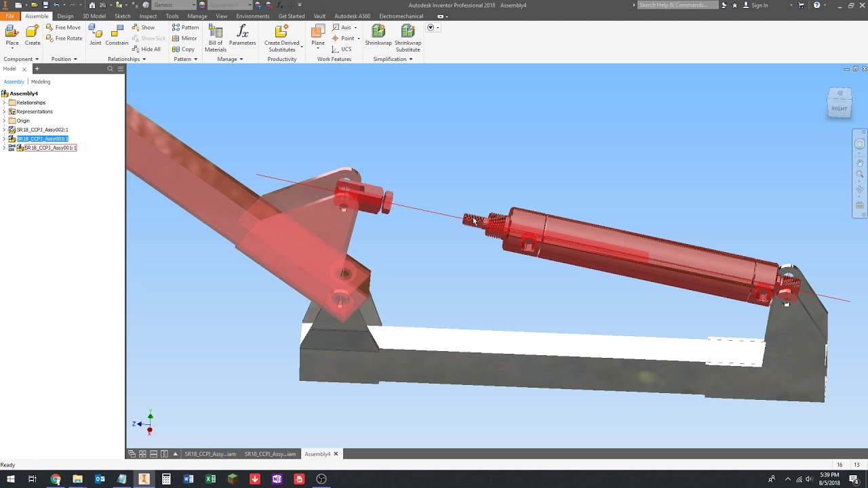Switch to Modeling view in browser

pos(41,81)
